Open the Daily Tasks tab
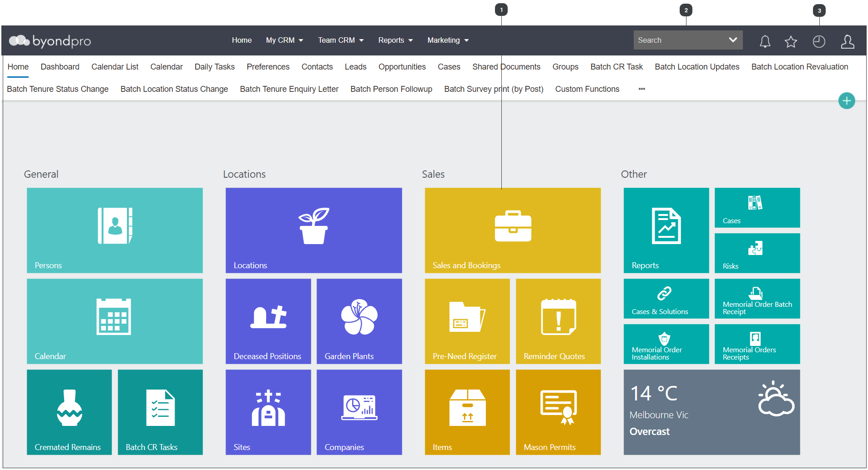 (215, 67)
